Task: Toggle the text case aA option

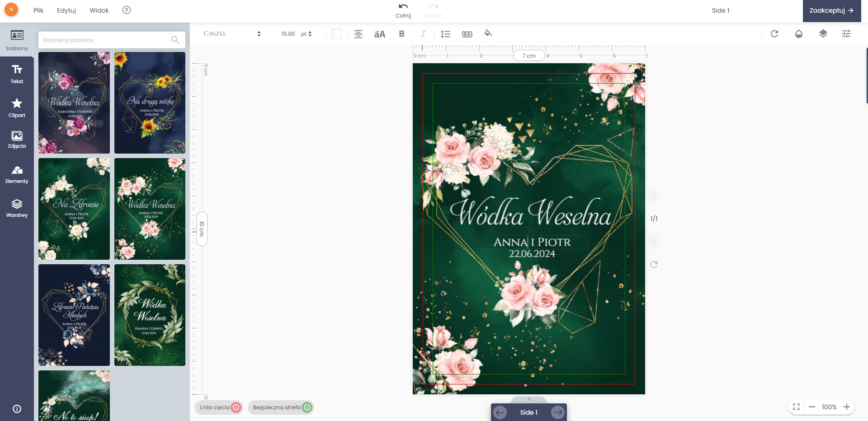Action: pyautogui.click(x=380, y=34)
